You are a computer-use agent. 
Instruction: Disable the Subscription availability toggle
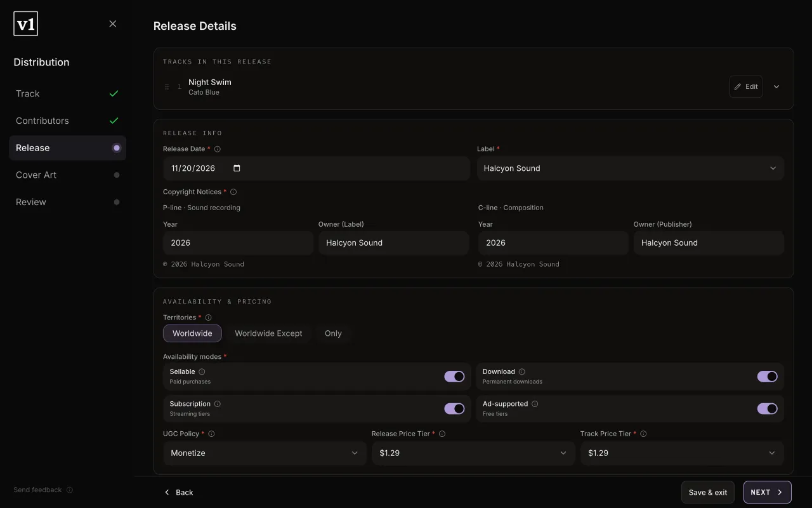(x=454, y=409)
